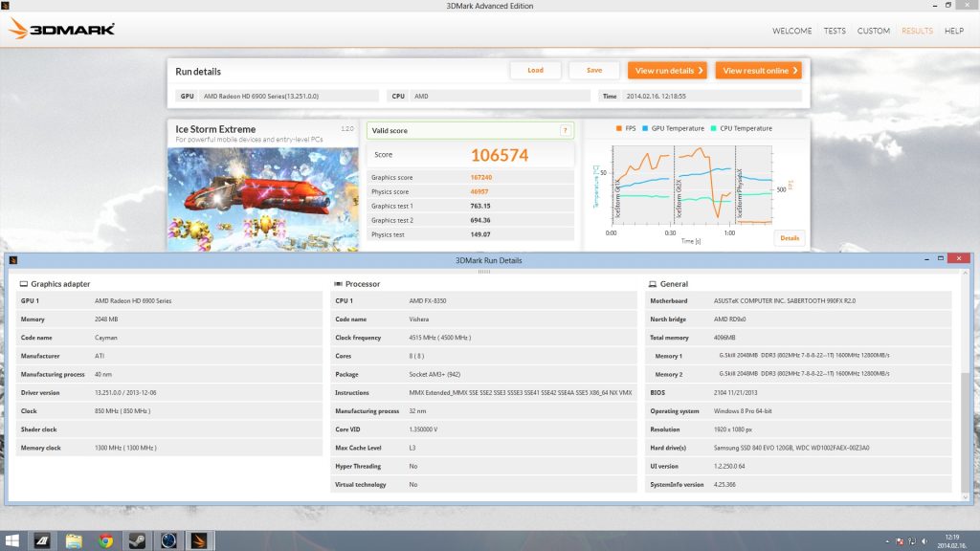Click the GPU Temperature blue legend swatch
This screenshot has width=980, height=551.
point(645,128)
